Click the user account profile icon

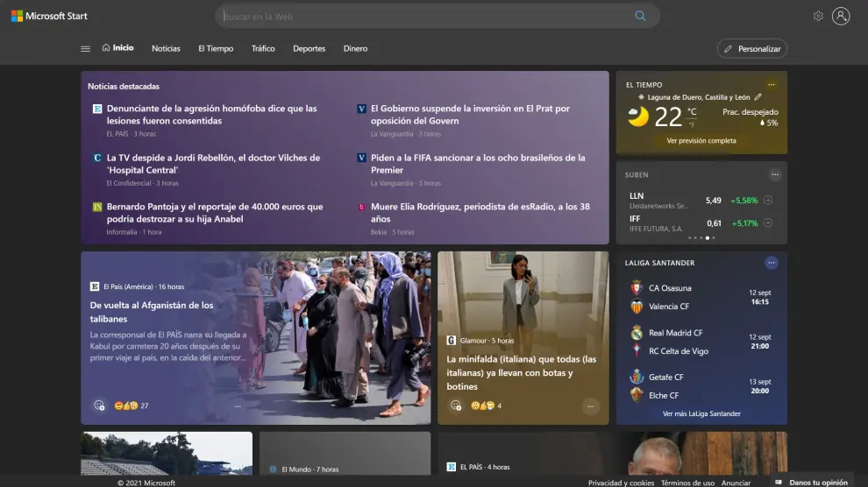841,16
